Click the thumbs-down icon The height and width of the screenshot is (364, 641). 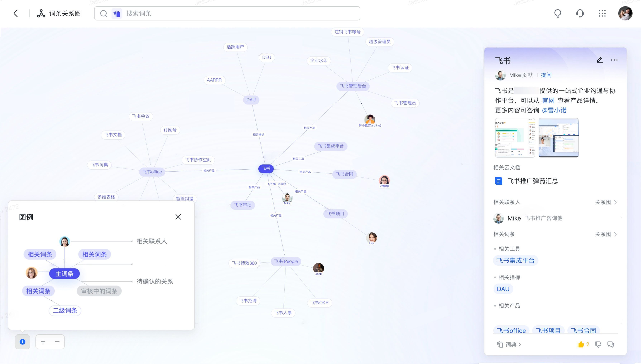point(598,345)
